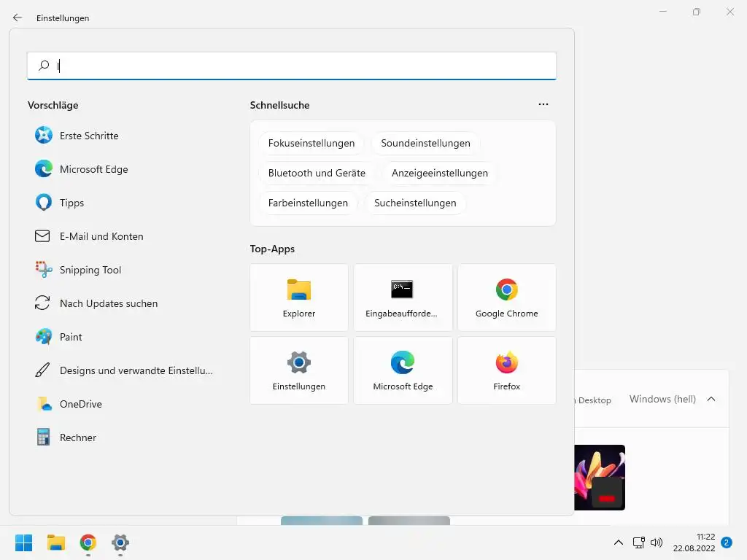
Task: Click the Soundeinstellungen chip
Action: pos(425,144)
